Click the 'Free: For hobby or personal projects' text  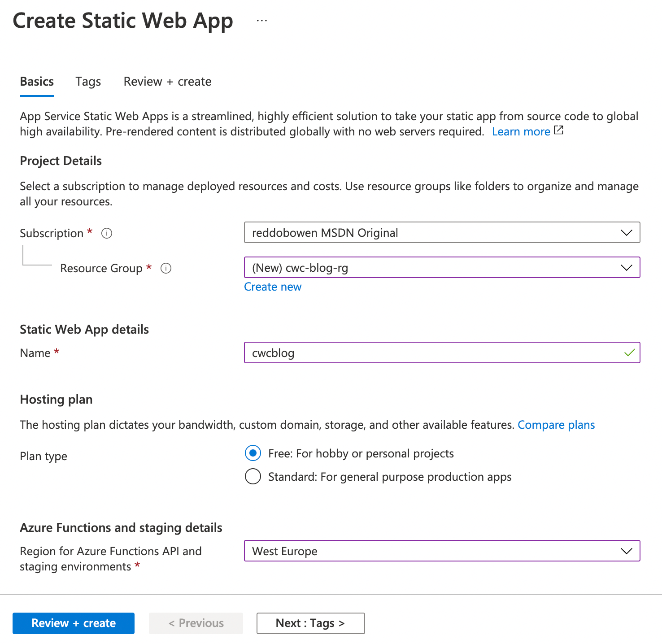(361, 453)
